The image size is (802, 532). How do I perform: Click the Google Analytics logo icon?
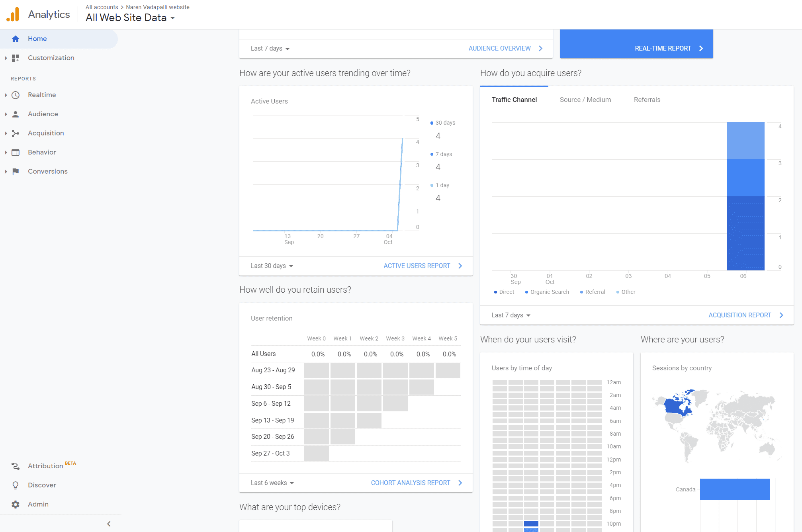(13, 14)
